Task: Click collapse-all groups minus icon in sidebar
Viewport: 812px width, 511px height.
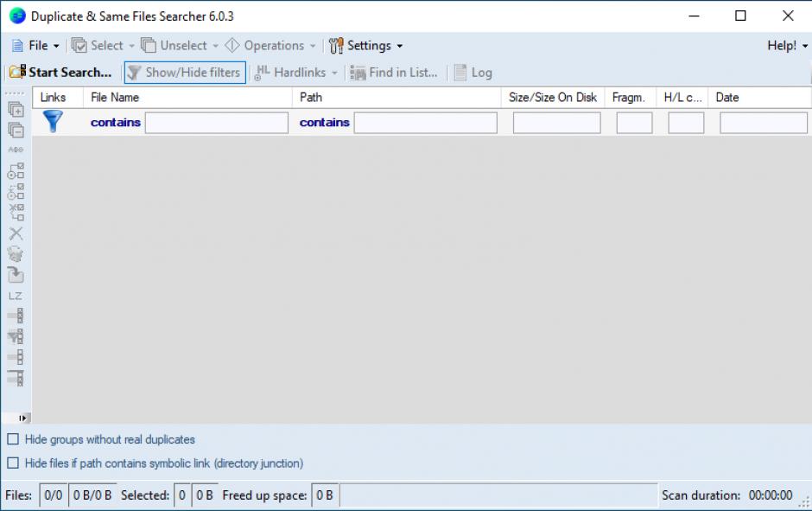Action: pyautogui.click(x=16, y=130)
